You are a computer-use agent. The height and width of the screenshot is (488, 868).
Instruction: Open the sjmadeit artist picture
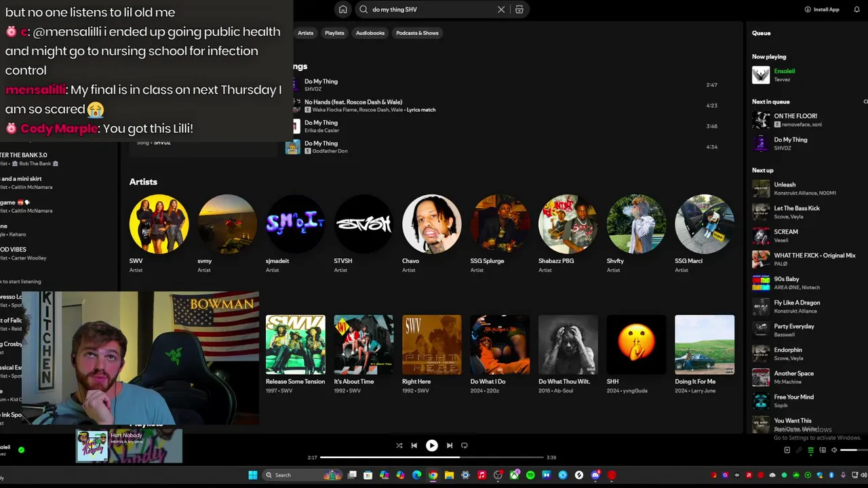click(295, 224)
